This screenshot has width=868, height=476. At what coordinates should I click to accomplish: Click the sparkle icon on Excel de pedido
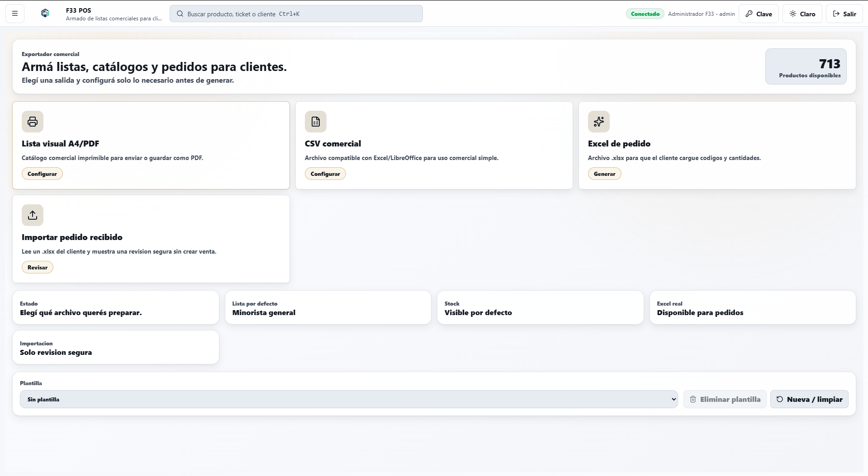599,122
